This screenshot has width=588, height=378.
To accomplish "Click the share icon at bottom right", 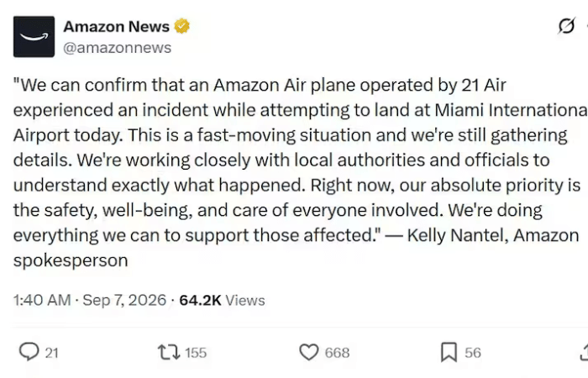I will [584, 352].
